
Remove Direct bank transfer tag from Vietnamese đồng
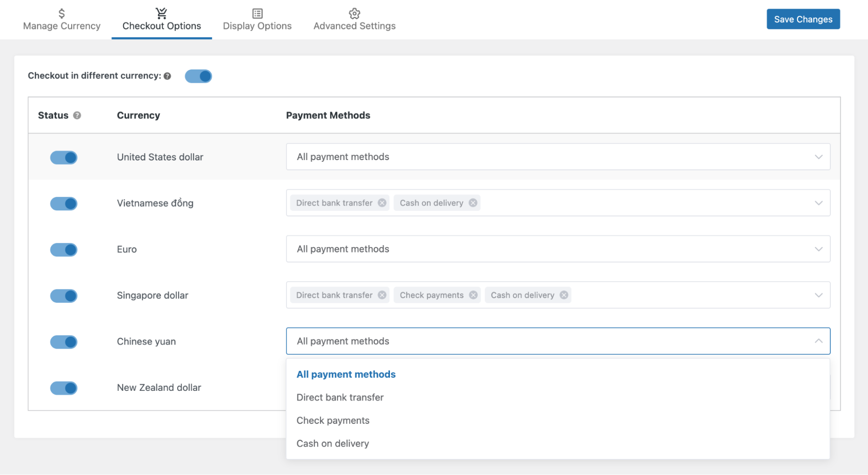coord(382,203)
